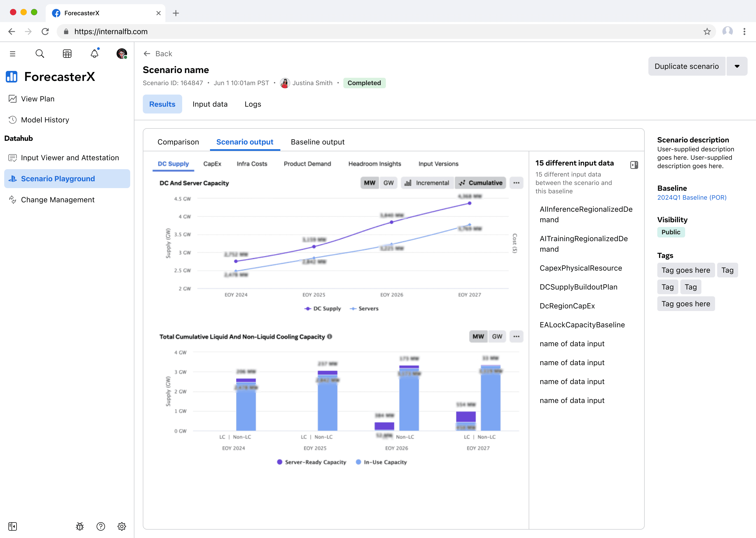Image resolution: width=756 pixels, height=538 pixels.
Task: Click the Duplicate scenario button
Action: (686, 66)
